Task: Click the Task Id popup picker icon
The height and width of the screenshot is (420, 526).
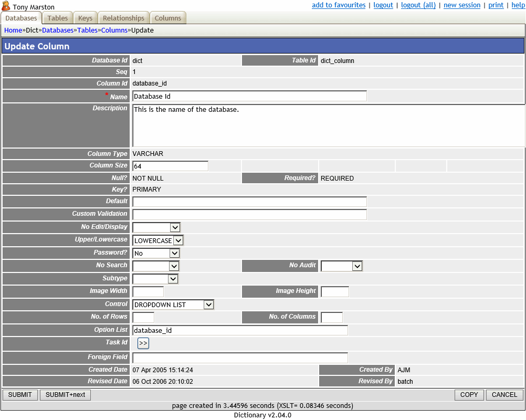Action: tap(143, 343)
